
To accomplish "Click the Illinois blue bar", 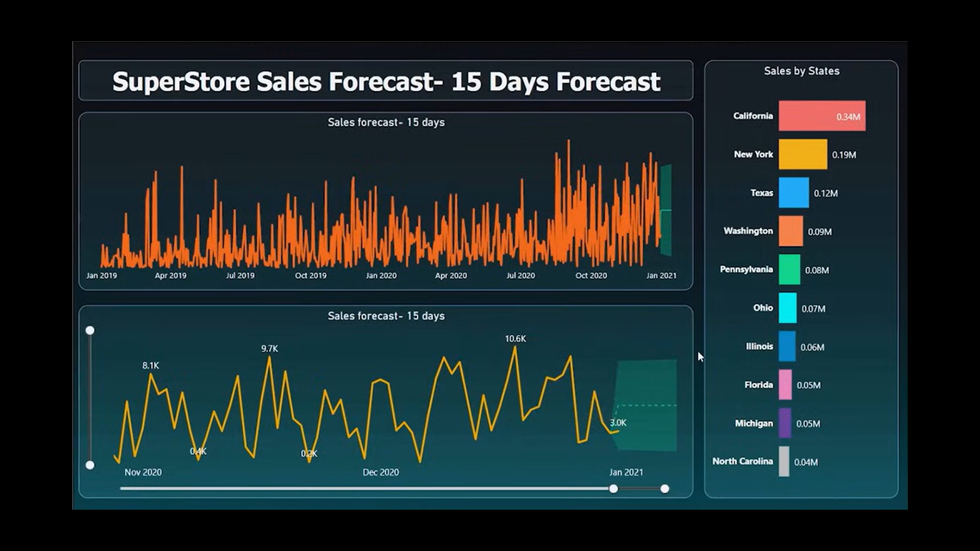I will (x=787, y=346).
